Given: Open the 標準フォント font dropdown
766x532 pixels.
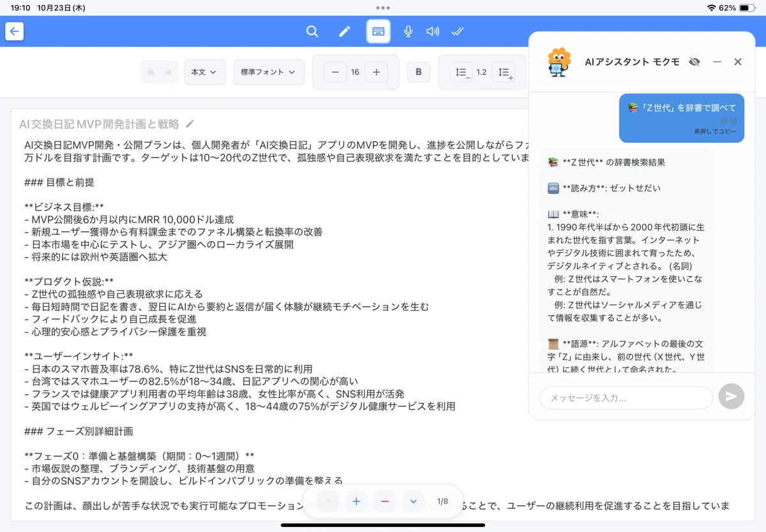Looking at the screenshot, I should click(x=268, y=72).
